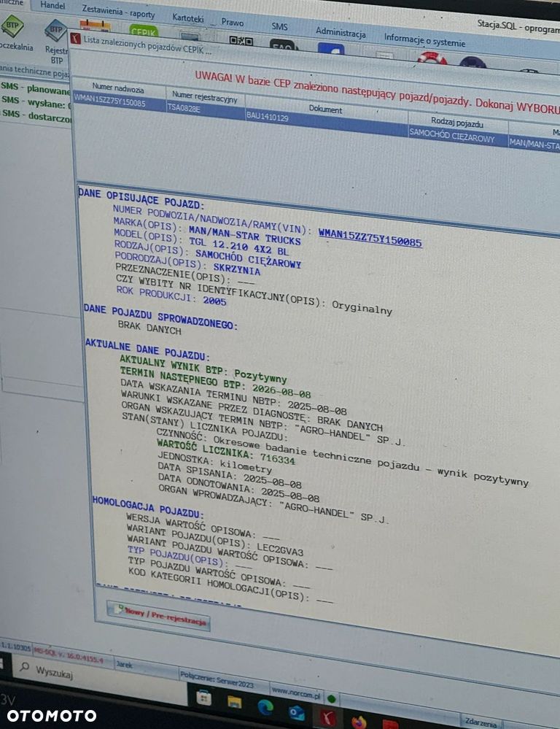The image size is (560, 729).
Task: Click the Zdarzenia status bar button
Action: [481, 721]
